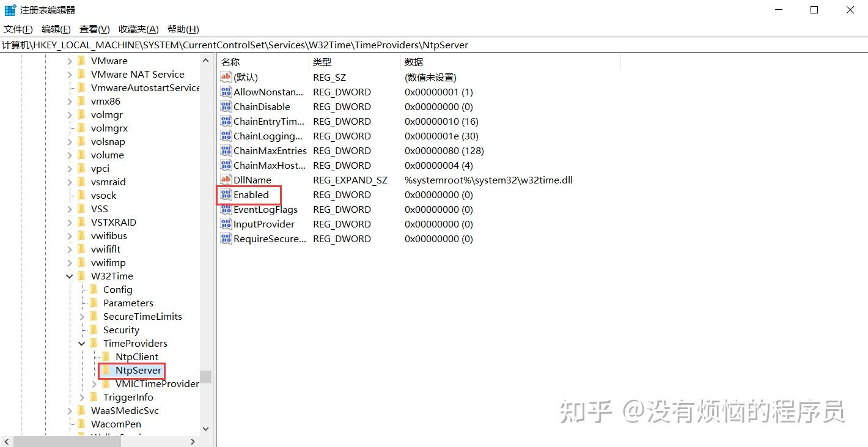Open the 查看 menu

click(93, 29)
